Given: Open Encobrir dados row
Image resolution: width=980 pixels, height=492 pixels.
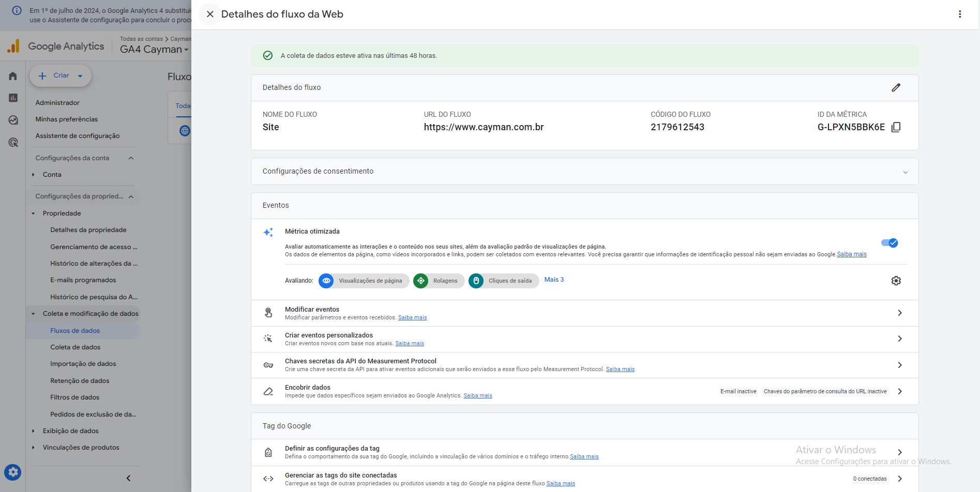Looking at the screenshot, I should click(x=584, y=391).
